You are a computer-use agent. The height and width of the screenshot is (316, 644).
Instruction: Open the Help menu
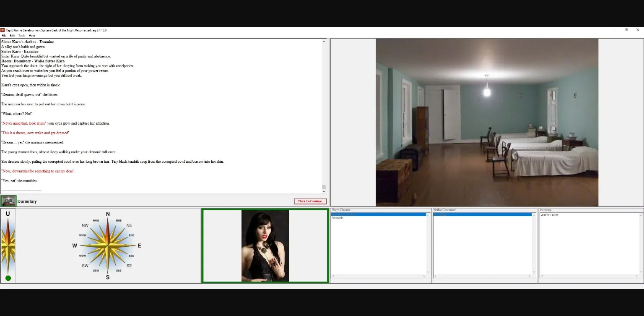[32, 36]
